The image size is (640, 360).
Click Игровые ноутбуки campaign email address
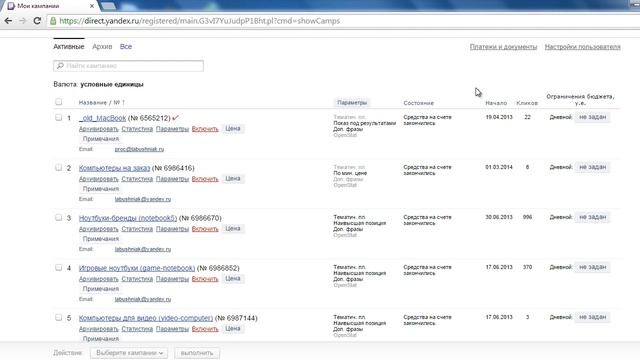point(143,299)
